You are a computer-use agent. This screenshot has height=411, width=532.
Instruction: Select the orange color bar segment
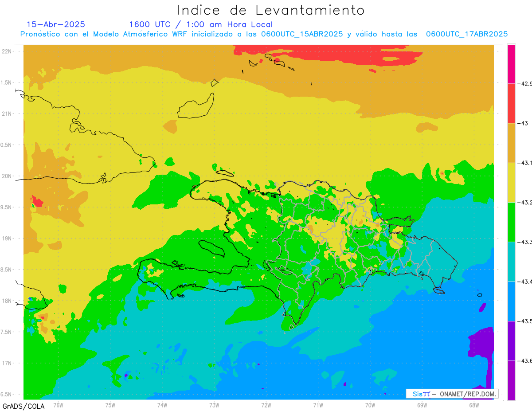(x=511, y=143)
